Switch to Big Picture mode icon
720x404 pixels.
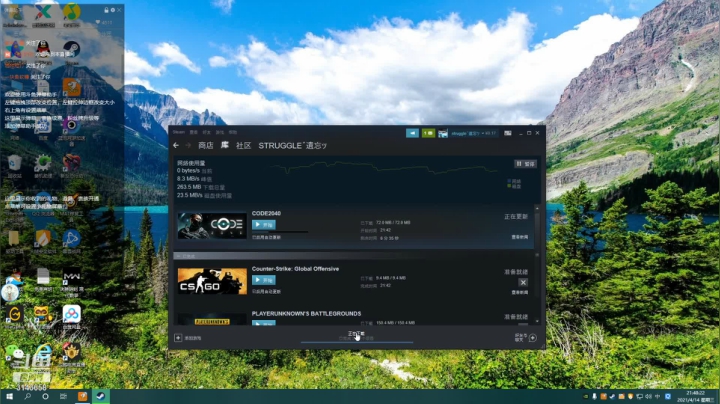[x=508, y=133]
